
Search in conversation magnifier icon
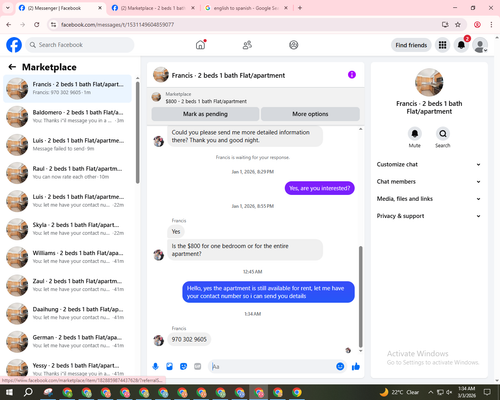tap(443, 134)
